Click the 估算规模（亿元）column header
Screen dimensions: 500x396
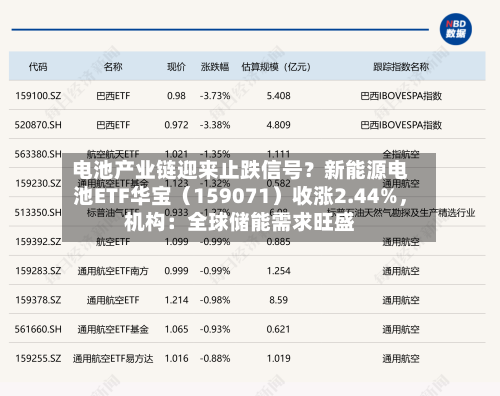(276, 67)
